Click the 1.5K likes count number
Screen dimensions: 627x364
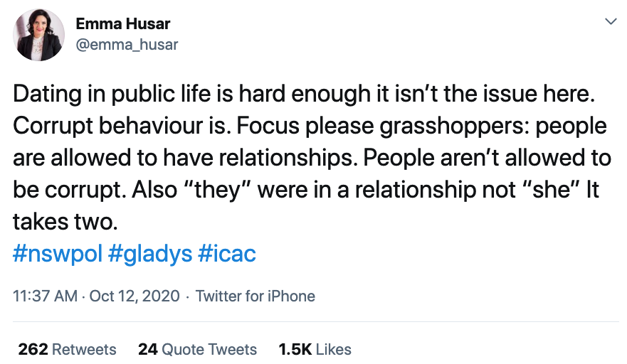point(295,349)
